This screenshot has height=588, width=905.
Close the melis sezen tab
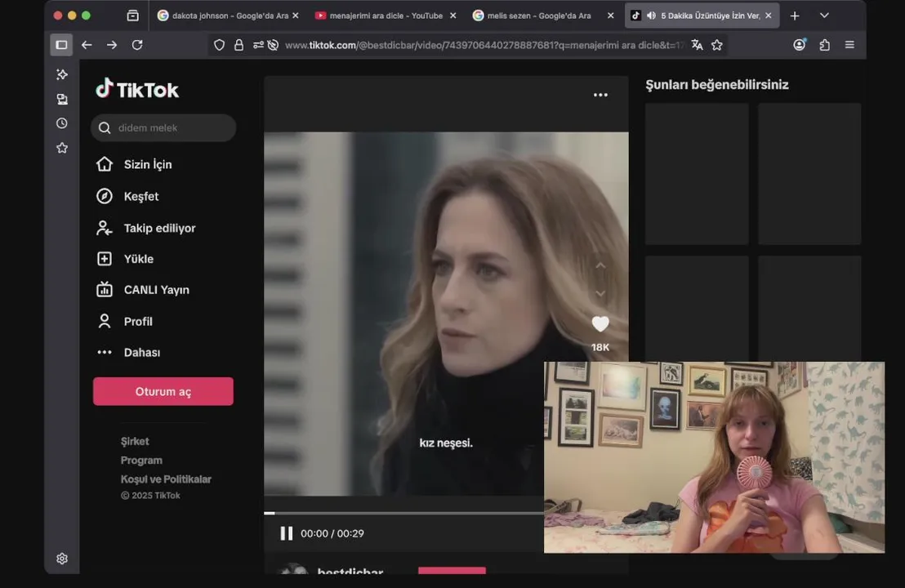tap(611, 16)
